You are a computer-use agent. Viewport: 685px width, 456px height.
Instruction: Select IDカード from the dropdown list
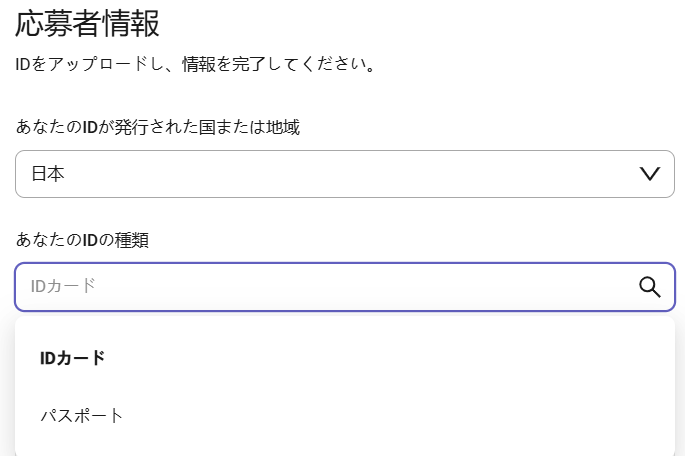point(345,358)
